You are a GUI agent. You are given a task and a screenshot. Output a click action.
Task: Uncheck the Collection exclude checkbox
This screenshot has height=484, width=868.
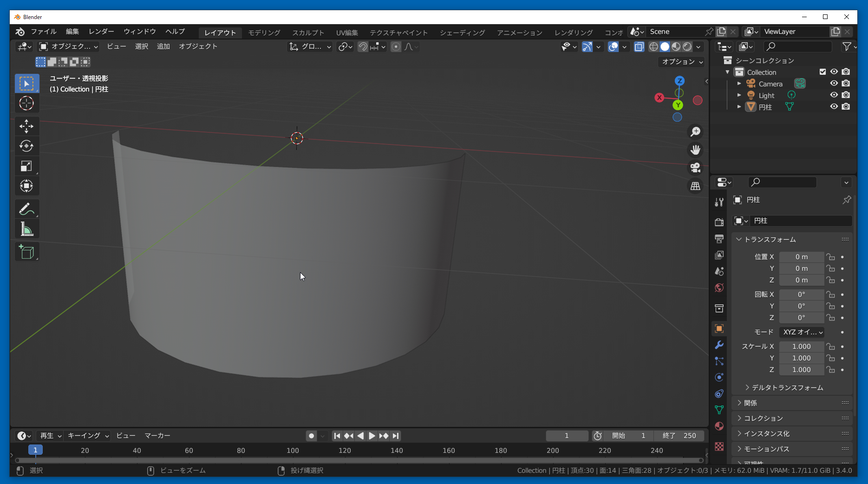point(822,72)
